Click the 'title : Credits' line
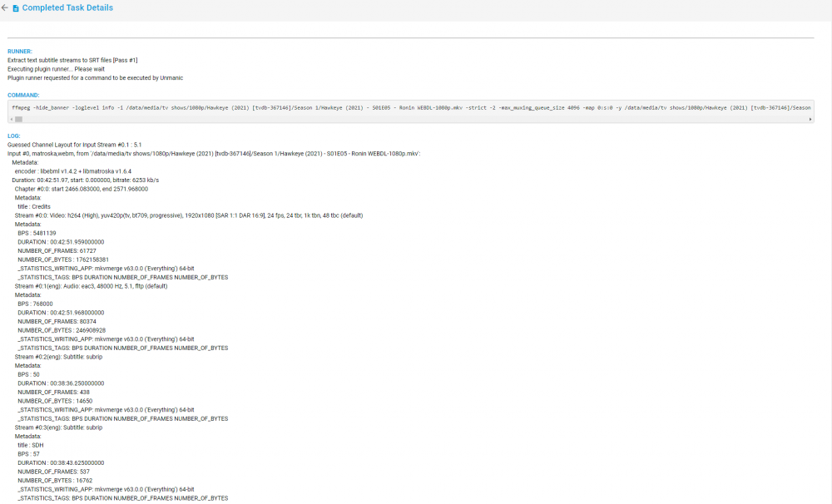Viewport: 832px width, 504px height. [x=34, y=207]
